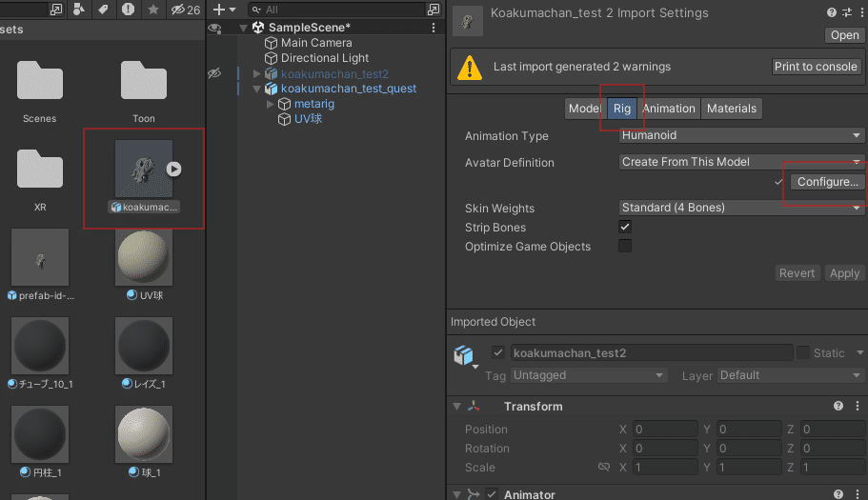
Task: Click the Revert button
Action: click(797, 273)
